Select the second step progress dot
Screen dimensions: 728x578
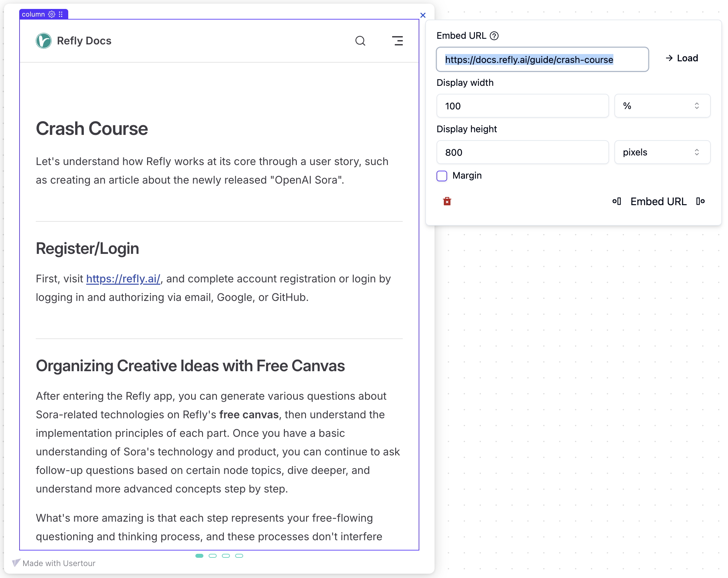(x=212, y=556)
